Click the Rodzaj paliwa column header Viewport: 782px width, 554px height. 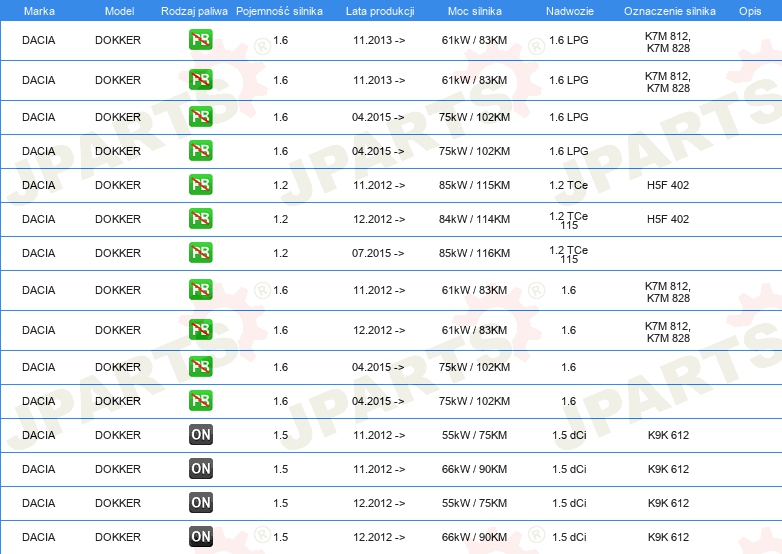click(194, 11)
